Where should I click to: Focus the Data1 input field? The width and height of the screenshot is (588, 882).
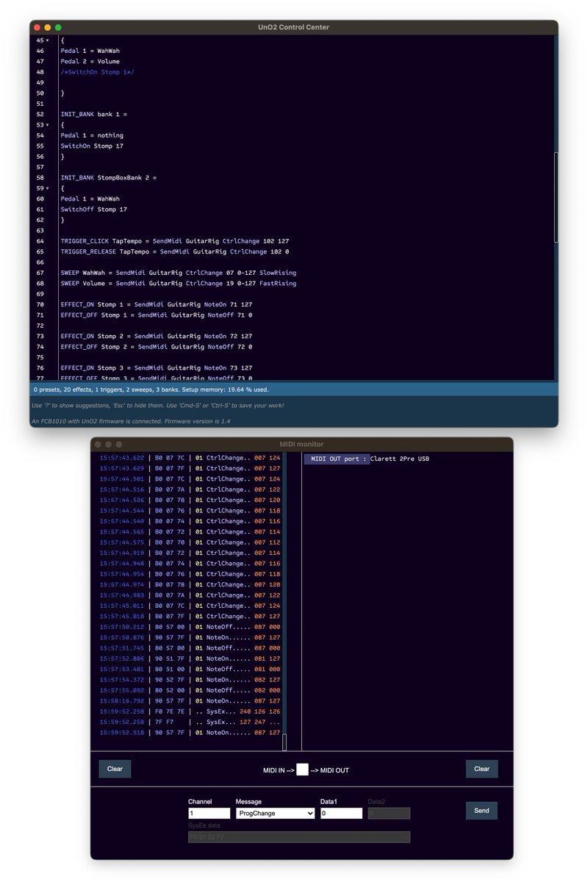point(342,814)
